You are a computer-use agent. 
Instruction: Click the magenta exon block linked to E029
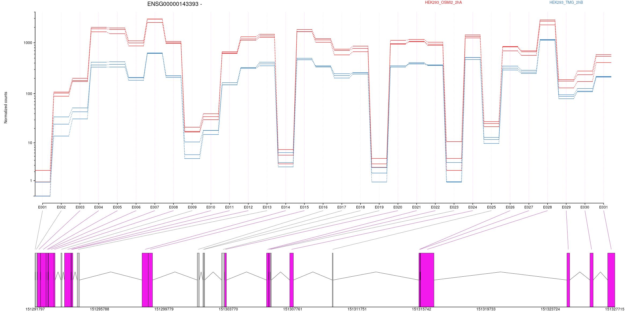(x=568, y=280)
